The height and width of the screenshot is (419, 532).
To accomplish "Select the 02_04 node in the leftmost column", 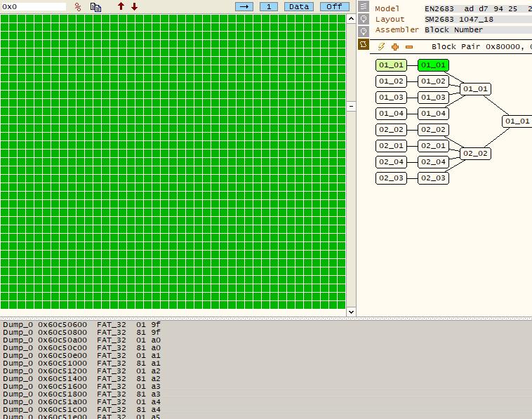I will [391, 162].
